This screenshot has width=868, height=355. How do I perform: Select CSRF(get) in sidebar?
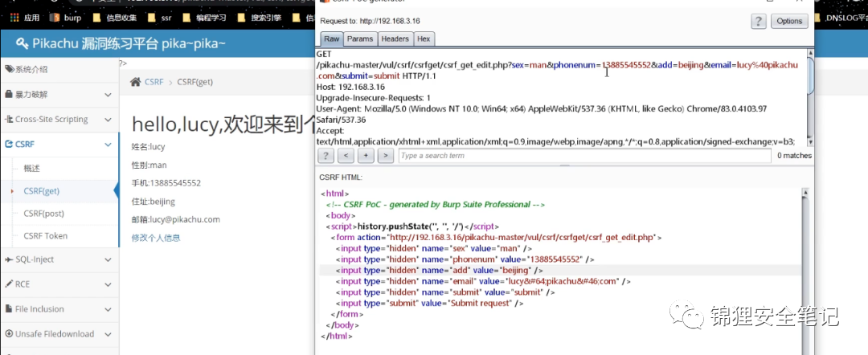coord(42,191)
